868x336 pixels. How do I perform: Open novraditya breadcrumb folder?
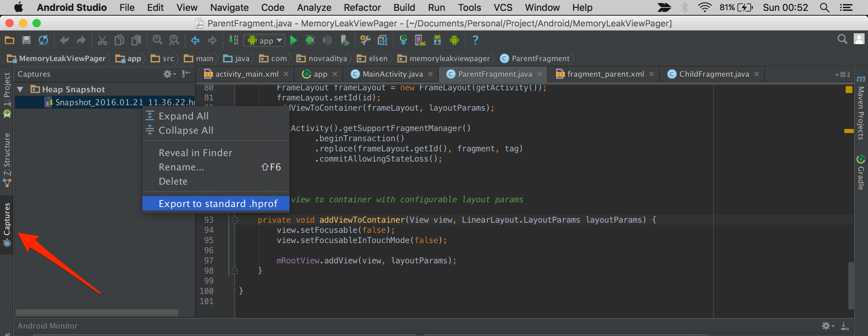coord(322,58)
